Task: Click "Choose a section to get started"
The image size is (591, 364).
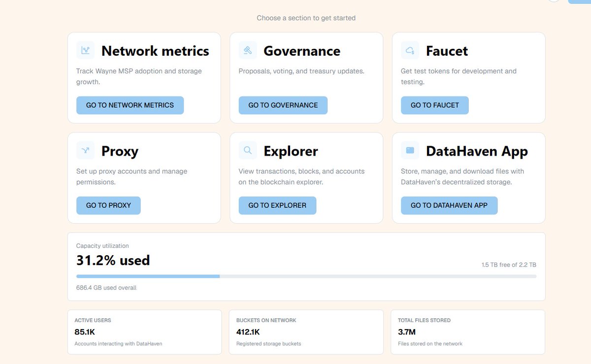Action: tap(306, 18)
